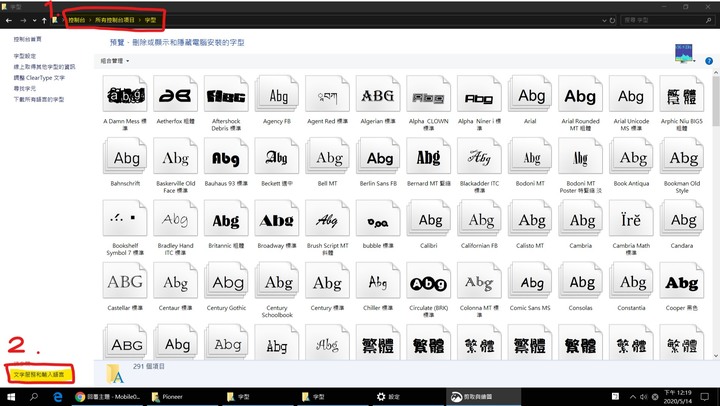The image size is (720, 406).
Task: Open the recent locations dropdown arrow
Action: coord(34,20)
